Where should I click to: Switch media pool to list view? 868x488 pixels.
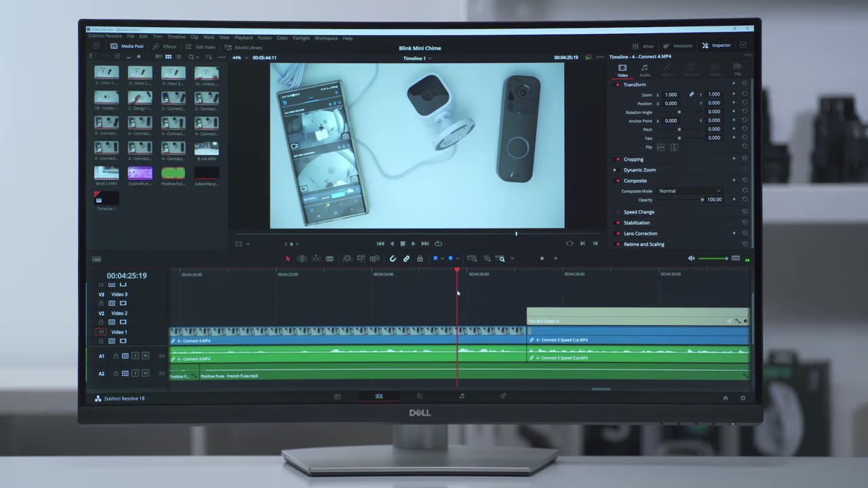(180, 57)
